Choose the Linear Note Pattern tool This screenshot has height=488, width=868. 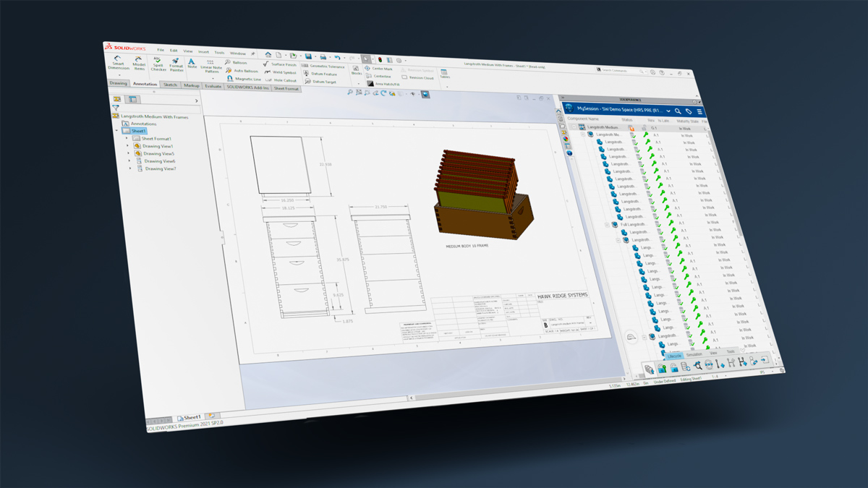[210, 67]
